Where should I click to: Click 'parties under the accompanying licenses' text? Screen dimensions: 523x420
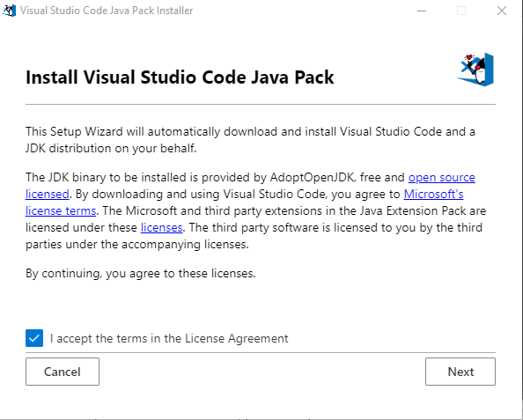(x=137, y=245)
